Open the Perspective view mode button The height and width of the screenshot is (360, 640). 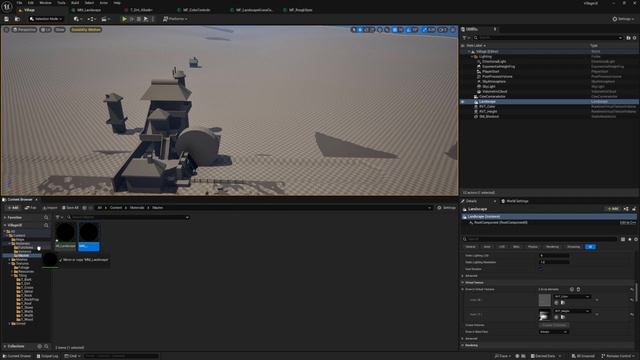(x=24, y=30)
